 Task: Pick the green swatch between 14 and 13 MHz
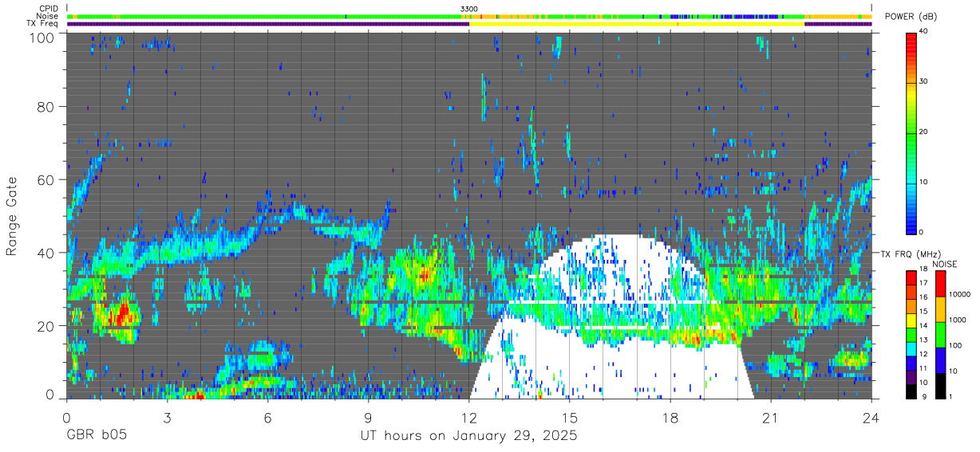(x=911, y=333)
